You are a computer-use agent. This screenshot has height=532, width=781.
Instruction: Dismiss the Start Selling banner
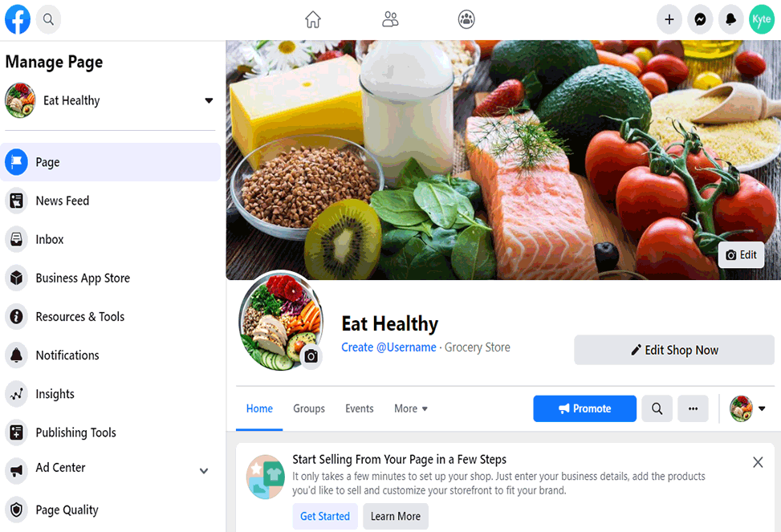(758, 462)
